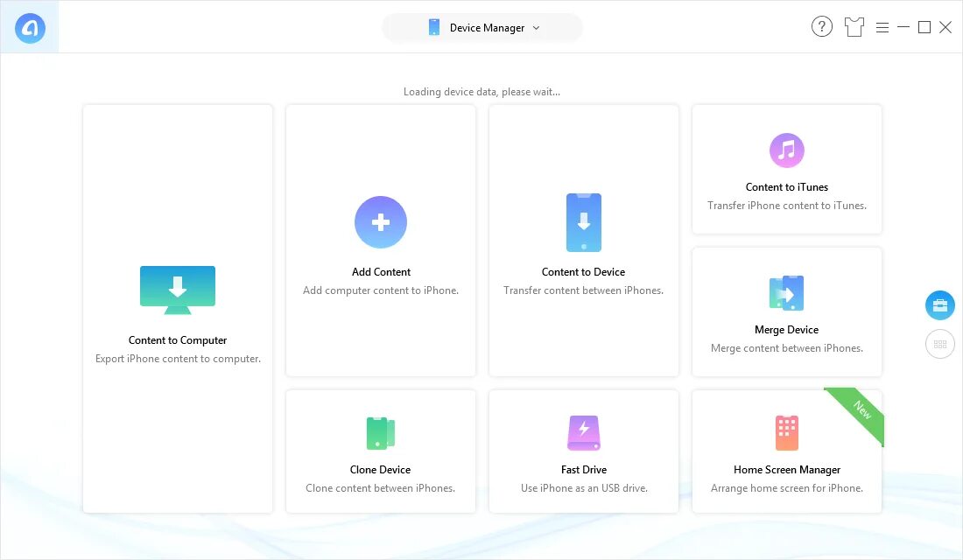Switch to the blue toolbox view button
Image resolution: width=963 pixels, height=560 pixels.
pyautogui.click(x=939, y=305)
